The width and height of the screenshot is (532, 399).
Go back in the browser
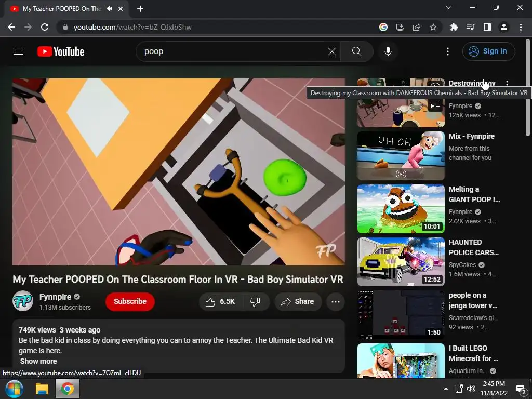(11, 27)
